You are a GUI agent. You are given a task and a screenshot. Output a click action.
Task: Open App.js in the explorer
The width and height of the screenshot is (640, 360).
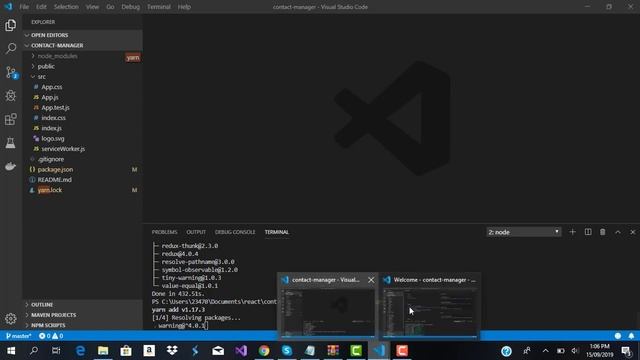(82, 97)
